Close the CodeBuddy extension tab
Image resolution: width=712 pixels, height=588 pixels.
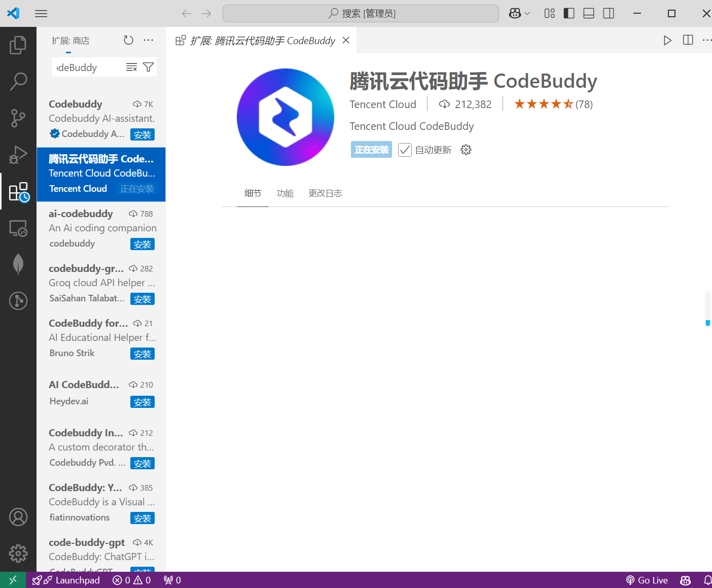[346, 40]
